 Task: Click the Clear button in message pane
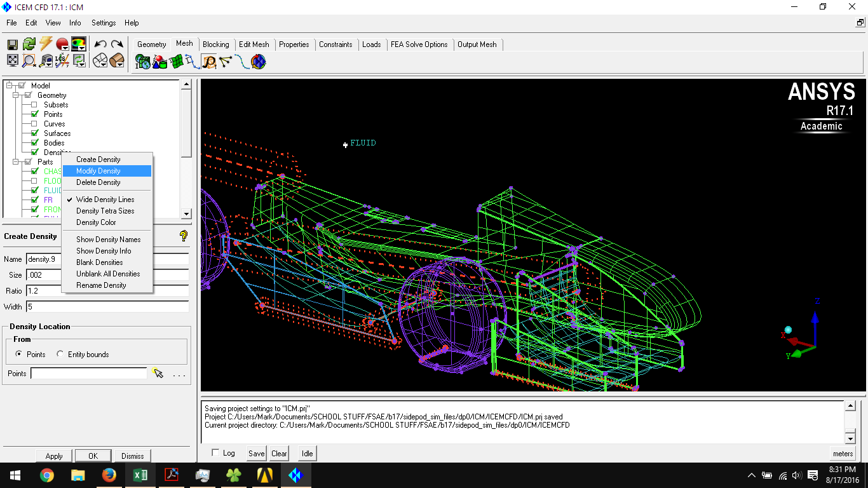click(x=279, y=454)
